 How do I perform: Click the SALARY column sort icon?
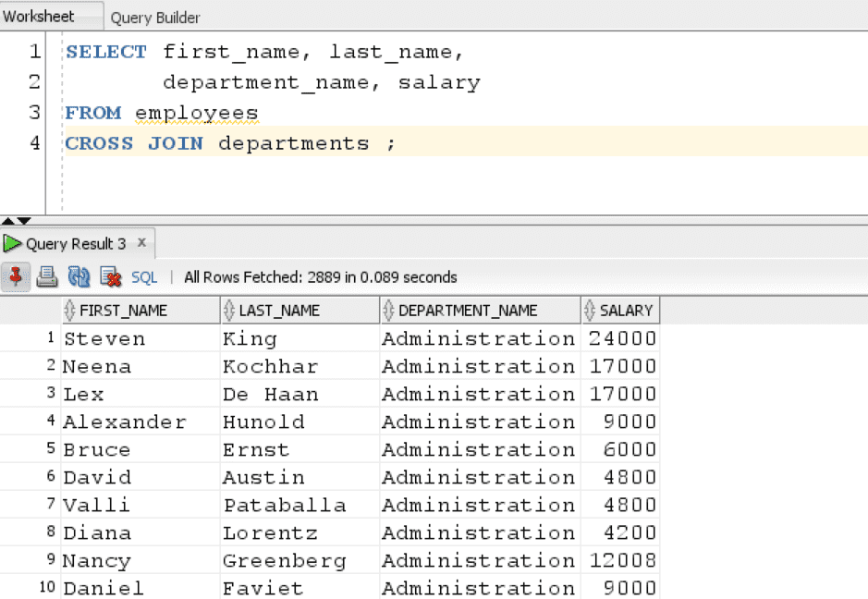pos(590,311)
